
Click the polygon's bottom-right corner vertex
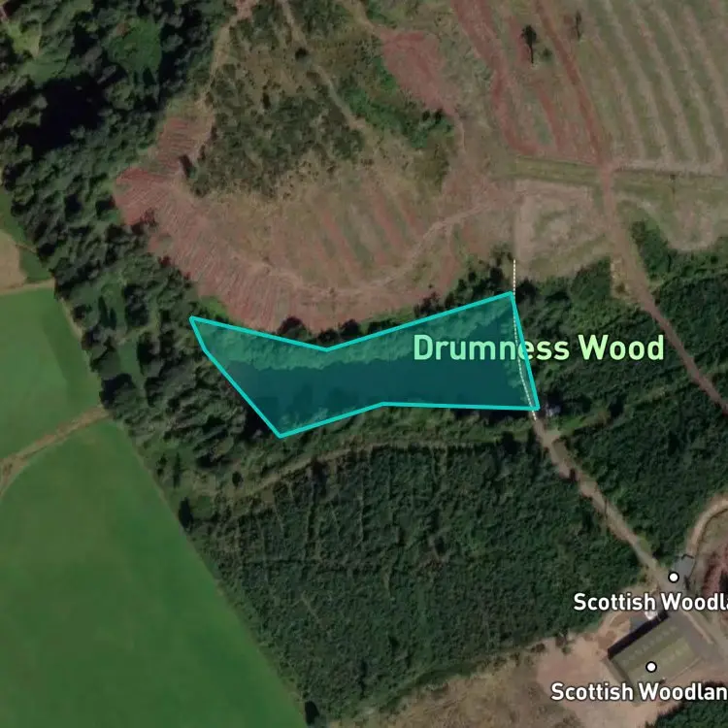point(537,408)
